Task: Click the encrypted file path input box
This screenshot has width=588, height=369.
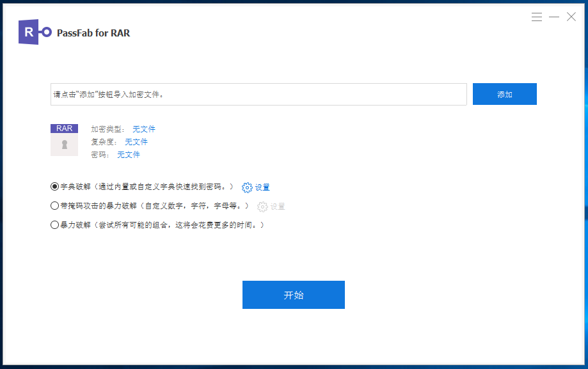Action: click(x=258, y=94)
